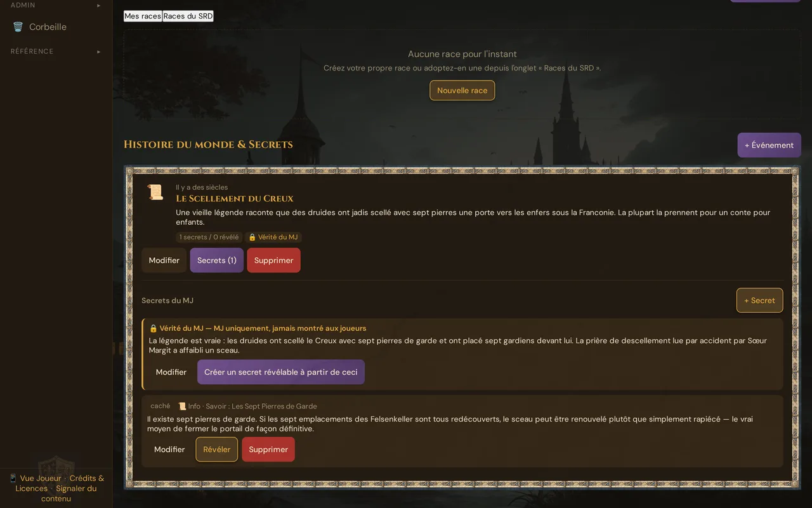The image size is (812, 508).
Task: Click the 'Secrets du MJ' label
Action: (x=167, y=300)
